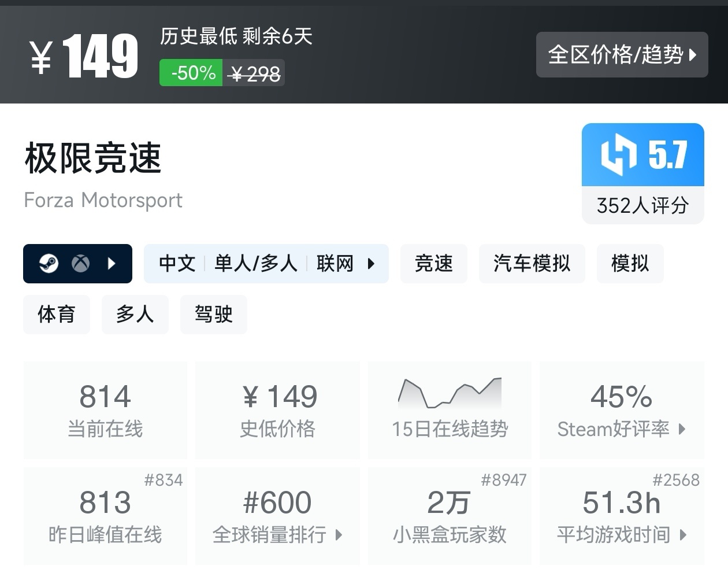Open the Steam好评率 detail arrow icon

(x=683, y=430)
